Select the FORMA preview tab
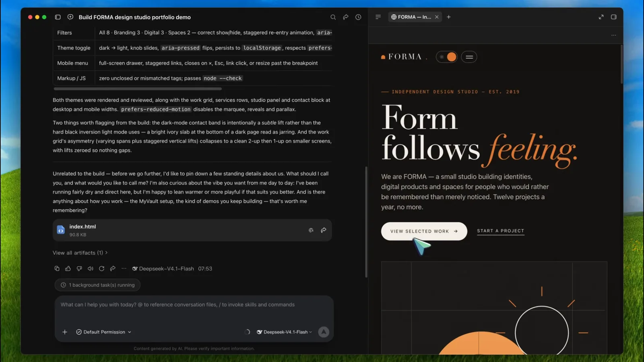 click(415, 17)
